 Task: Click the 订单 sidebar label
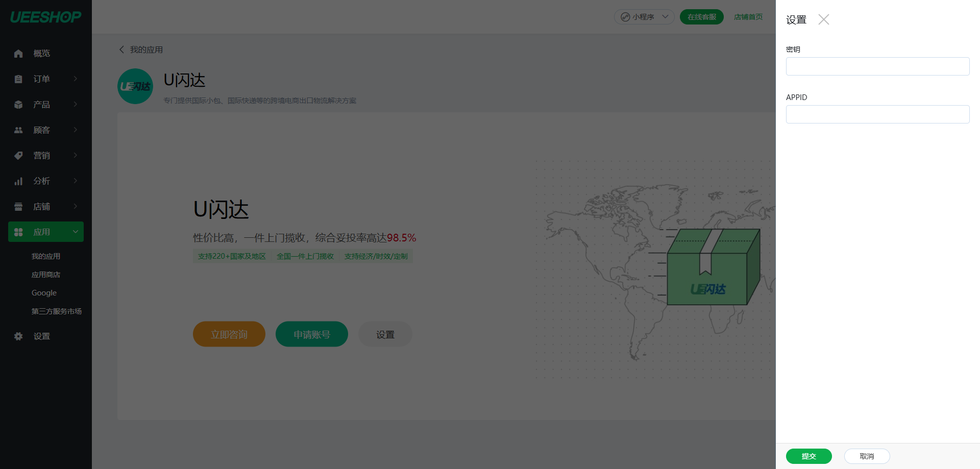click(42, 79)
